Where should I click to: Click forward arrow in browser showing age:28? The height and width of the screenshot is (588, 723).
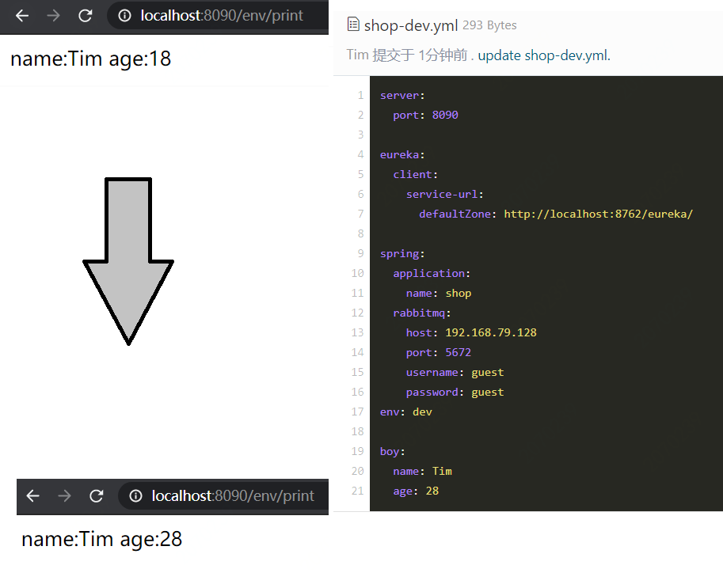[x=65, y=496]
